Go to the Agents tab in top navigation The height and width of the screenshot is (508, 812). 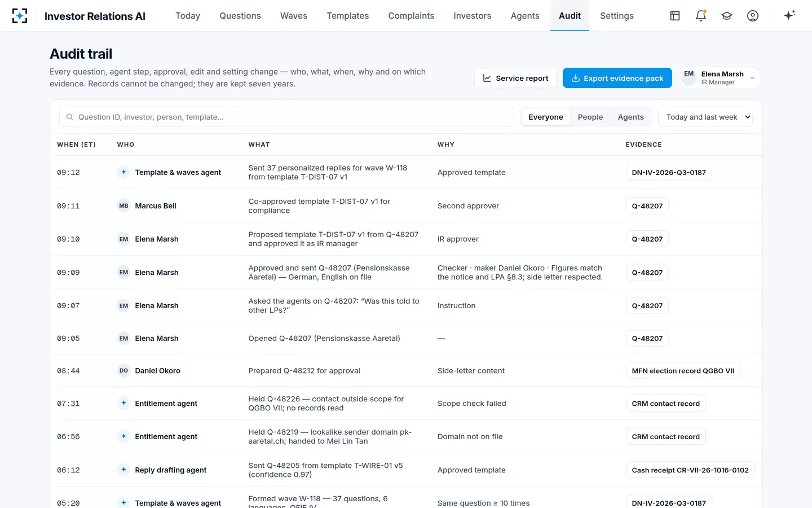[x=525, y=16]
